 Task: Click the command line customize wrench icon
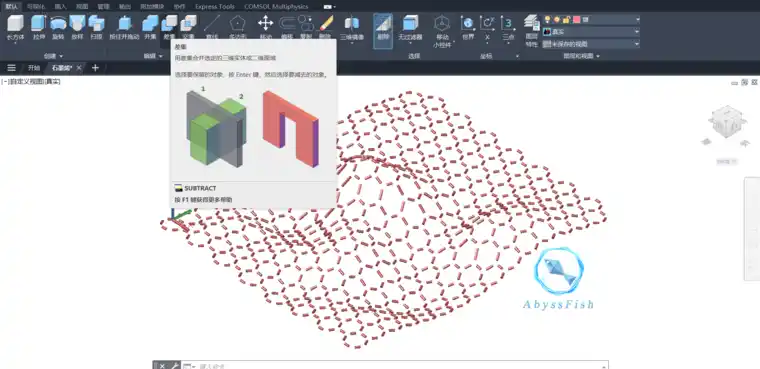174,366
